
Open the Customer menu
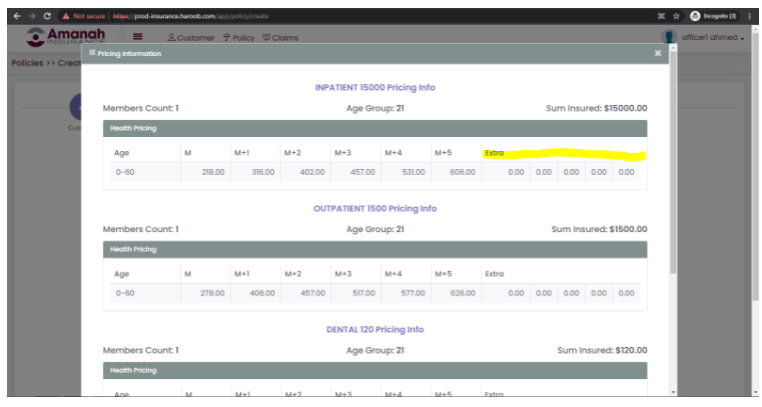[x=191, y=37]
